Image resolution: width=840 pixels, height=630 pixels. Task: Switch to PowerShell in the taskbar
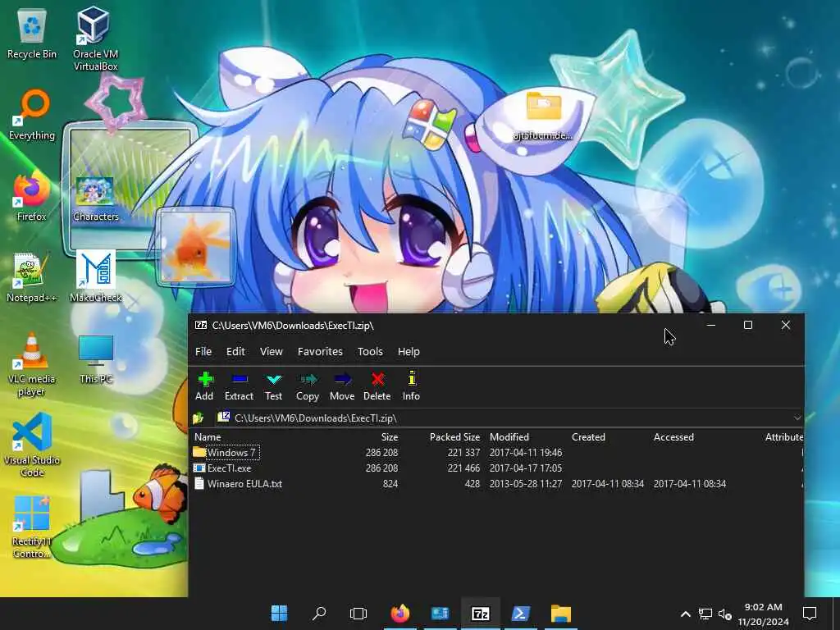(521, 613)
